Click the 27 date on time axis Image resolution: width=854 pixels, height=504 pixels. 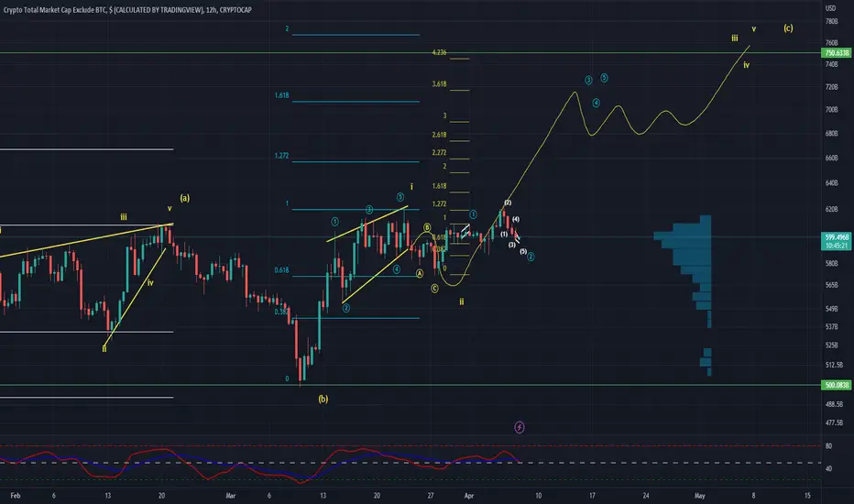pyautogui.click(x=431, y=495)
